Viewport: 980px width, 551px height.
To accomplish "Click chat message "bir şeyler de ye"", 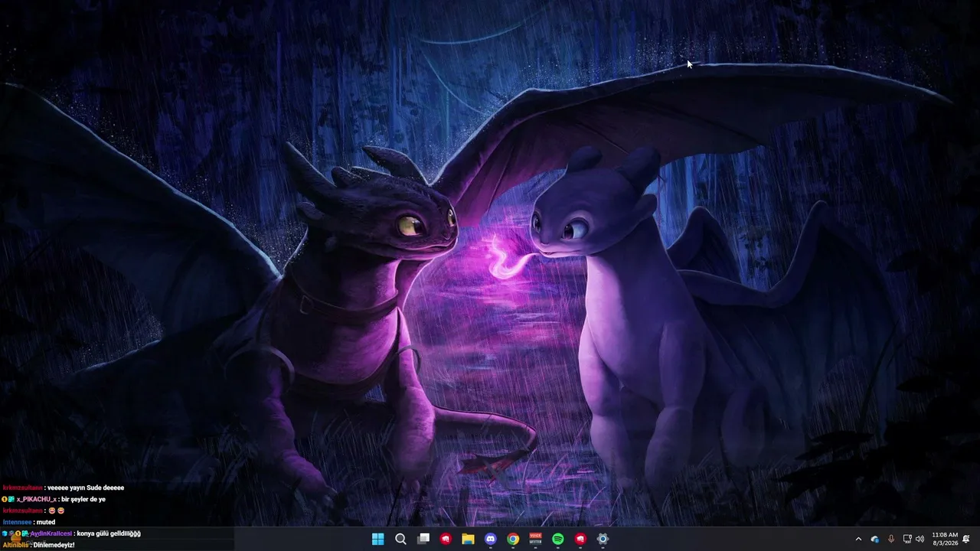I will (83, 499).
